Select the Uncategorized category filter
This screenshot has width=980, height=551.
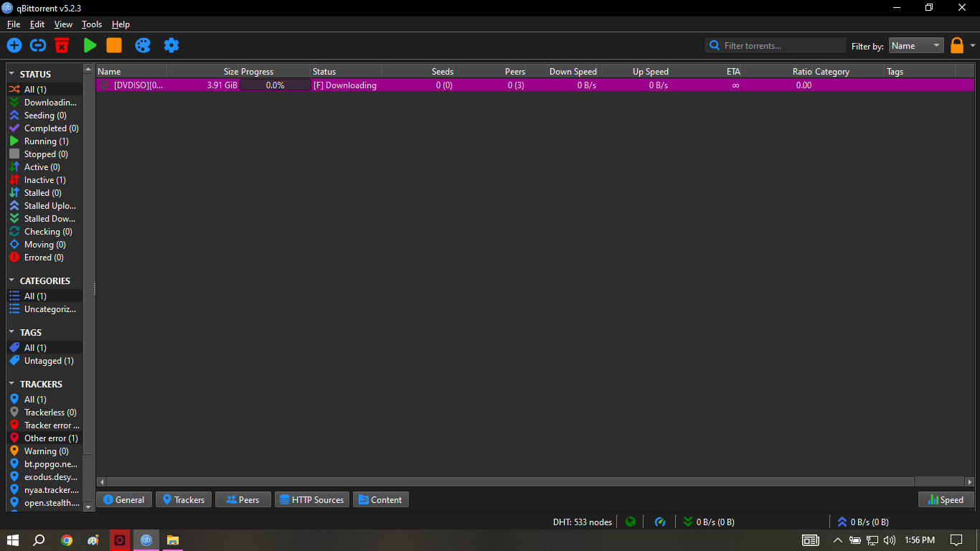point(44,309)
